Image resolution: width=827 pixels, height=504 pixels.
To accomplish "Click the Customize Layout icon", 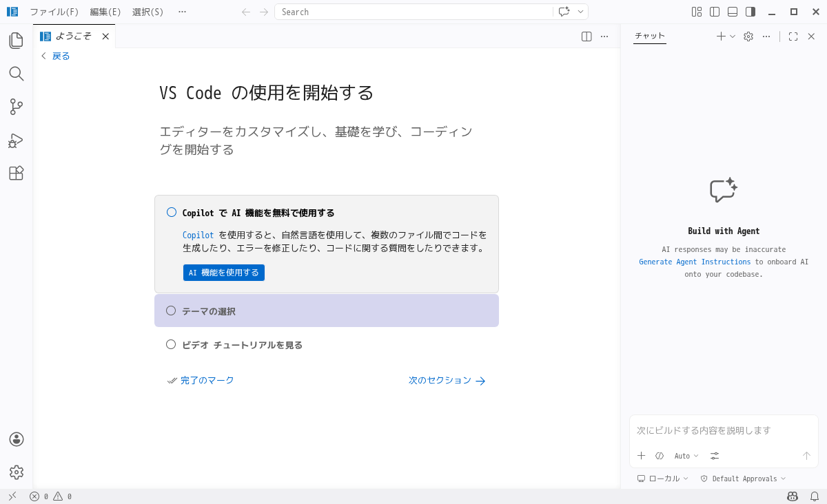I will (697, 12).
